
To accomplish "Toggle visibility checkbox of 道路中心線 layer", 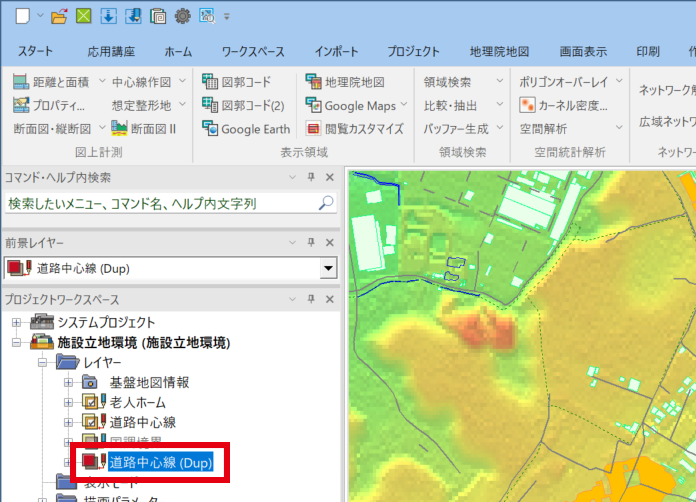I will click(90, 422).
